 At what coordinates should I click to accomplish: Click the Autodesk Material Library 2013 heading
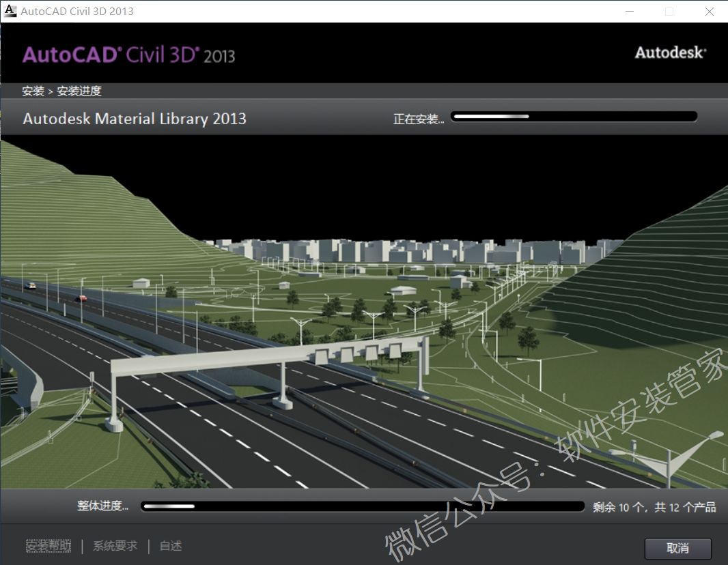pyautogui.click(x=135, y=119)
